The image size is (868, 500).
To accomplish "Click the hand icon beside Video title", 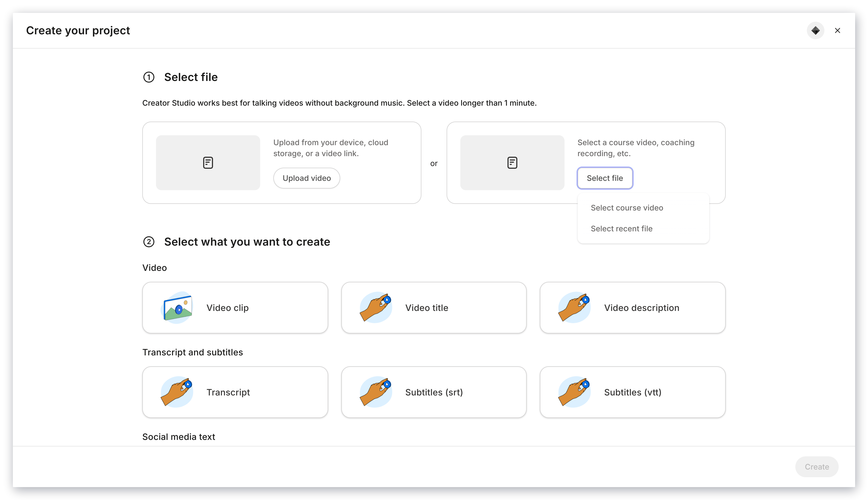I will 376,307.
